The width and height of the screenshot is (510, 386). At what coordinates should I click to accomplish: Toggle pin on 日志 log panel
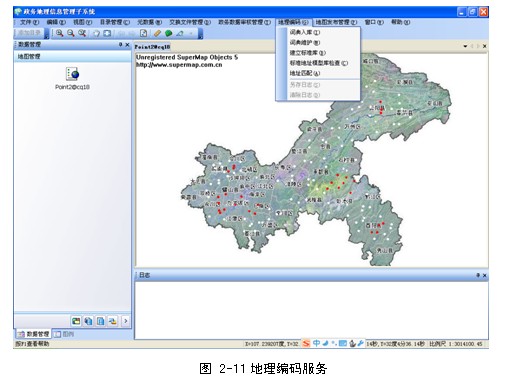[x=478, y=275]
